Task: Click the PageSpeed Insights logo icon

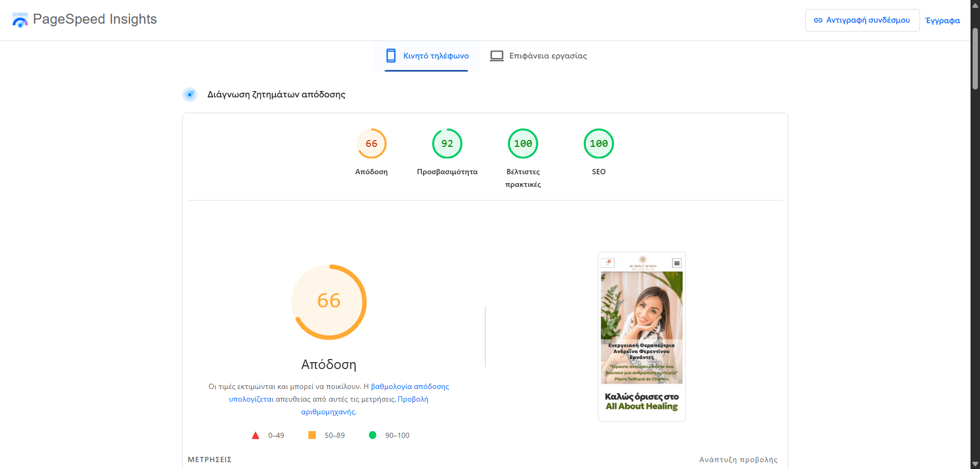Action: [20, 20]
